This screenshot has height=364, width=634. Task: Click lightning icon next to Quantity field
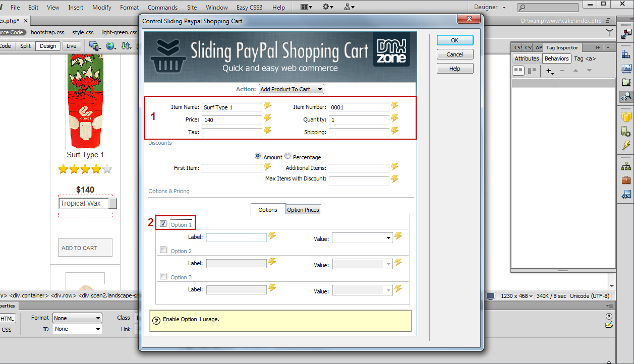click(x=395, y=118)
